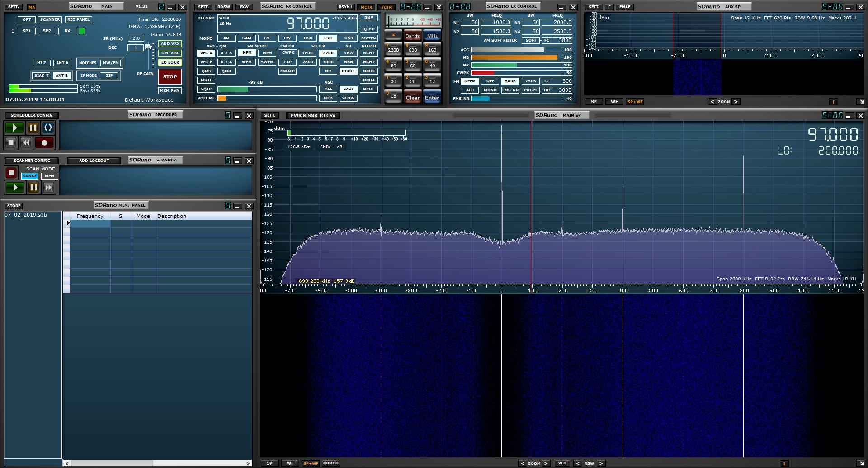868x468 pixels.
Task: Enable BIAS-T
Action: pos(42,76)
